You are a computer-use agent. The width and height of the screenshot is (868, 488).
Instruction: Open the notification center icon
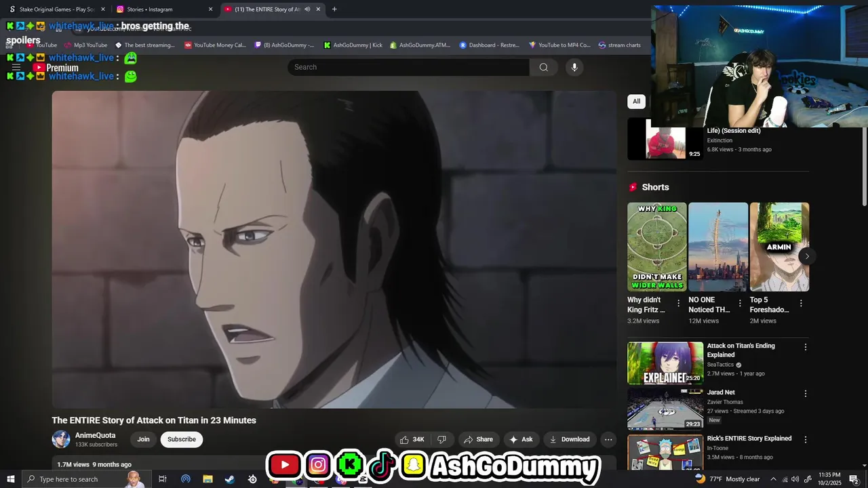coord(854,479)
